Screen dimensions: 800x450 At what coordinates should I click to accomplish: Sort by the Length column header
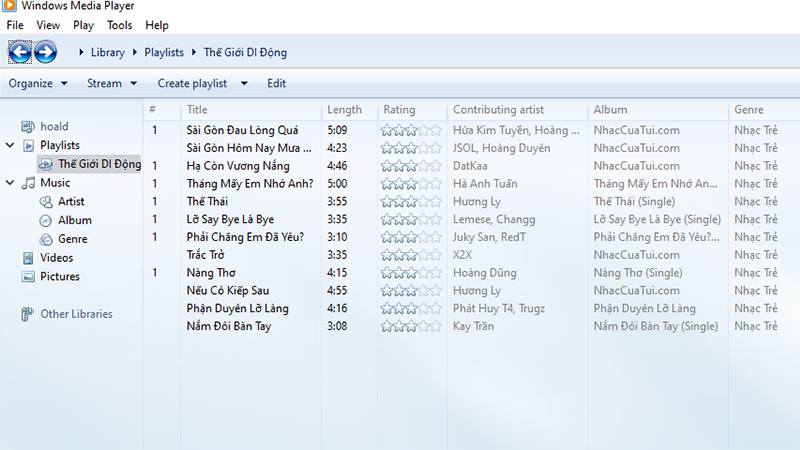click(344, 110)
